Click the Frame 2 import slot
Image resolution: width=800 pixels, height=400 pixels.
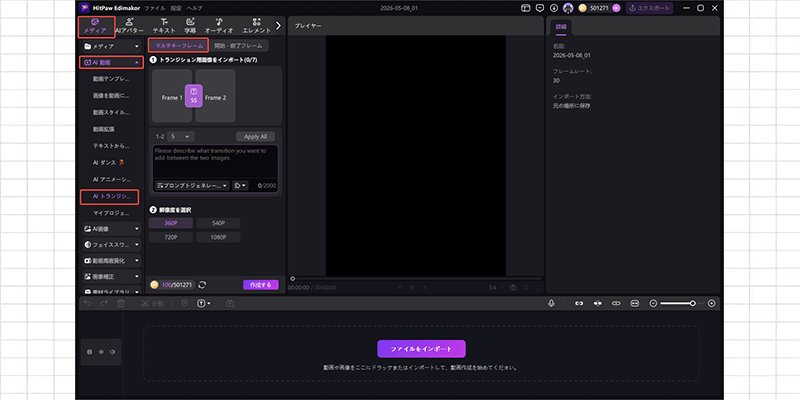click(215, 96)
